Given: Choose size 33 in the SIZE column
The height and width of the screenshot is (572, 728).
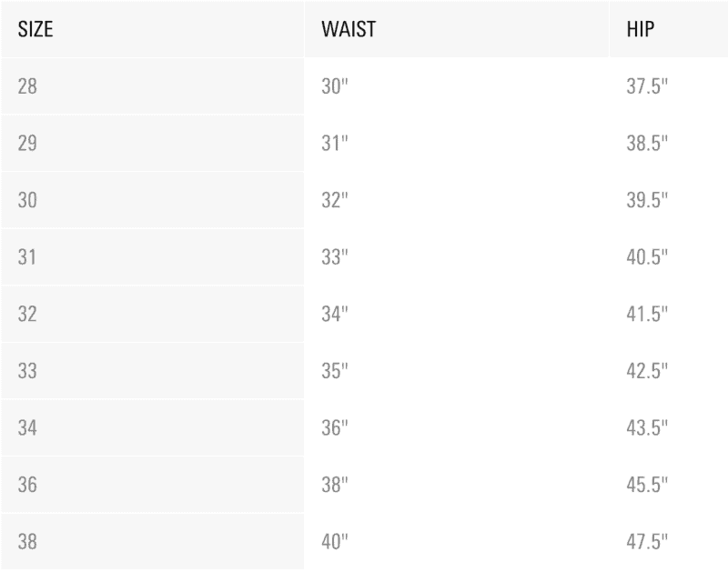Looking at the screenshot, I should tap(27, 371).
